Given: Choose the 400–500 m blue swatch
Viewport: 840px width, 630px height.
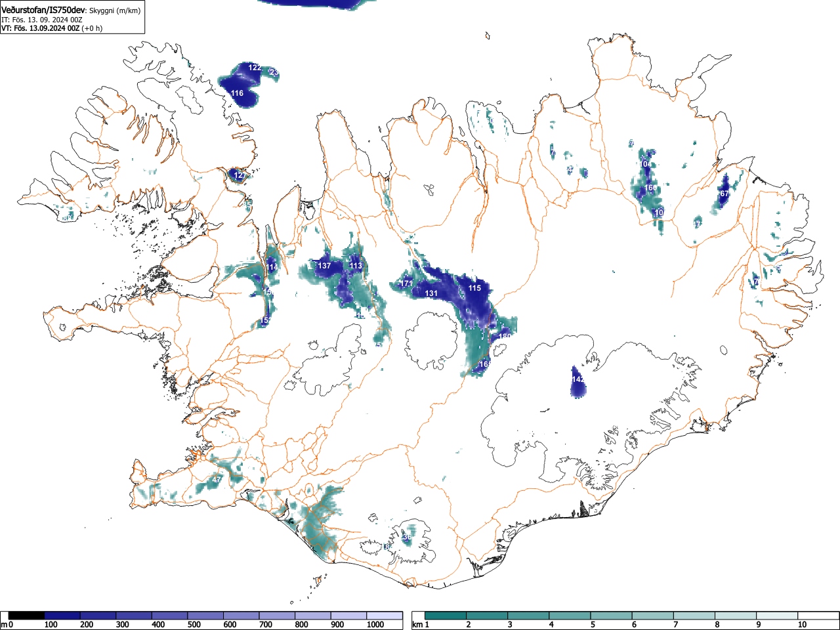Looking at the screenshot, I should [170, 616].
